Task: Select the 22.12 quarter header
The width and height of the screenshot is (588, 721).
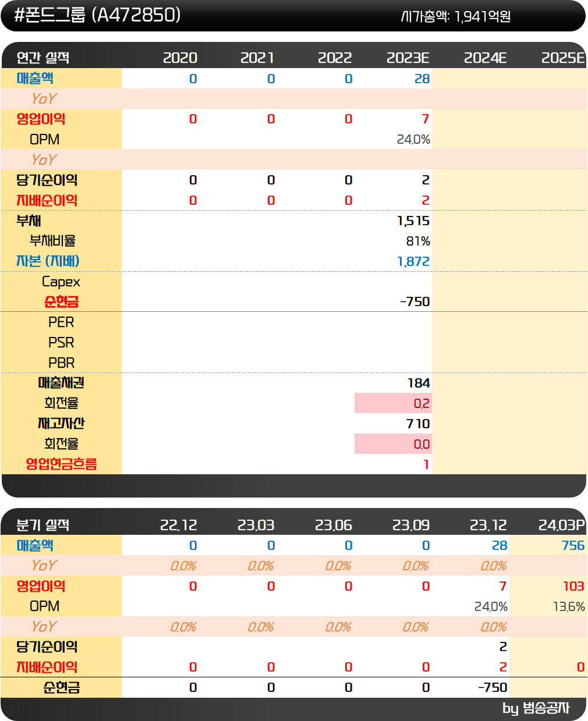Action: pos(179,525)
